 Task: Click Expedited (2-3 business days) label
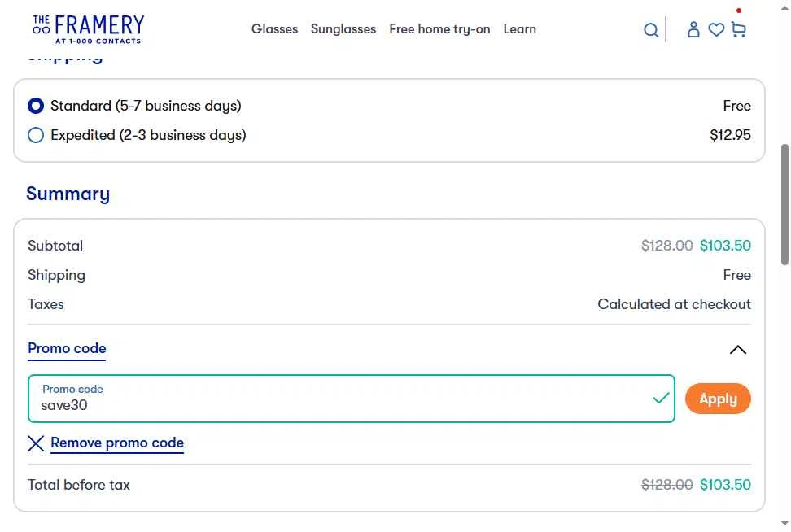coord(148,135)
